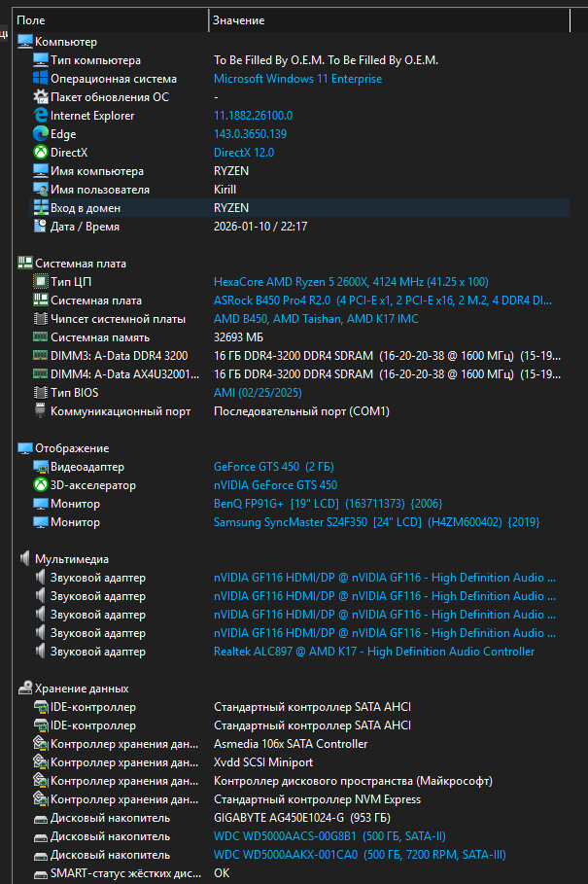Screen dimensions: 588x884
Task: Click the Windows logo icon beside Операционная система
Action: pos(41,79)
